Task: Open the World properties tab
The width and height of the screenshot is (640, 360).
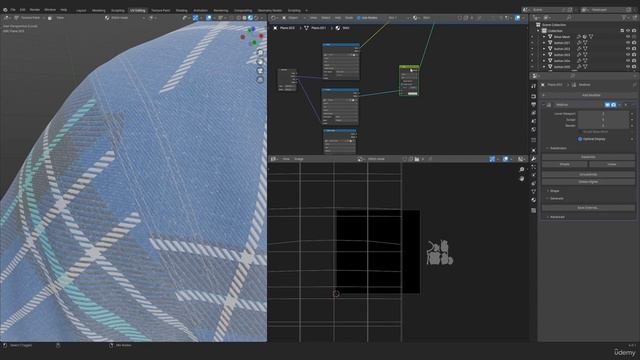Action: click(533, 129)
